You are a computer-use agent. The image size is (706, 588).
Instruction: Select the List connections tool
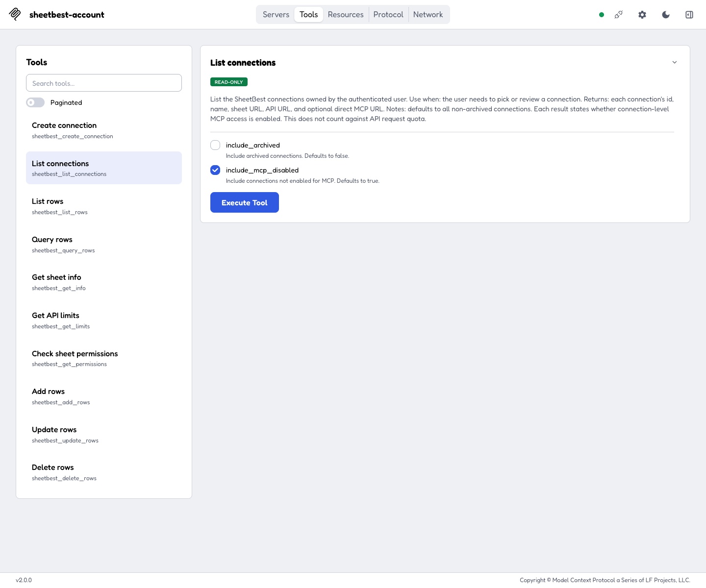[x=104, y=168]
